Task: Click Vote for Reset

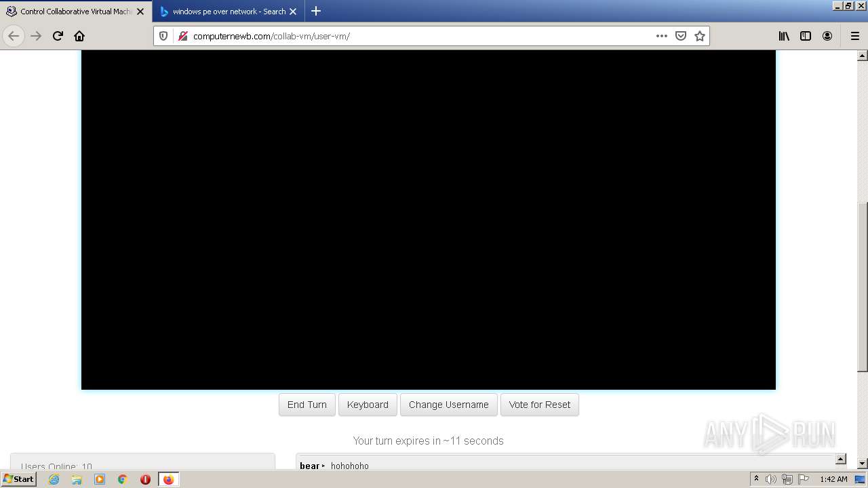Action: (x=540, y=405)
